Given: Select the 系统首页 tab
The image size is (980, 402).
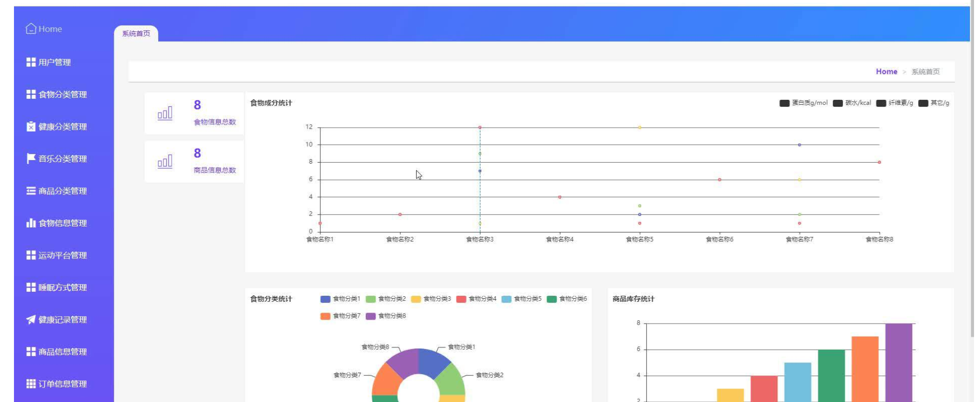Looking at the screenshot, I should point(136,33).
